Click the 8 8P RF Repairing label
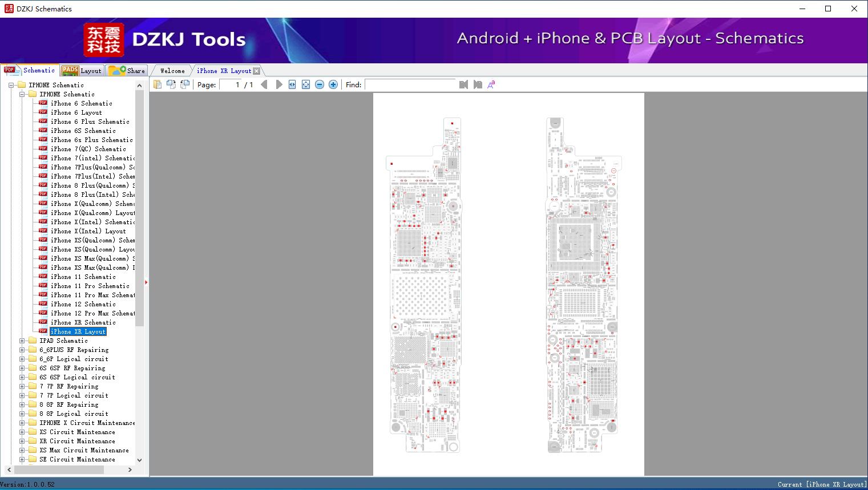The image size is (868, 490). (x=68, y=404)
